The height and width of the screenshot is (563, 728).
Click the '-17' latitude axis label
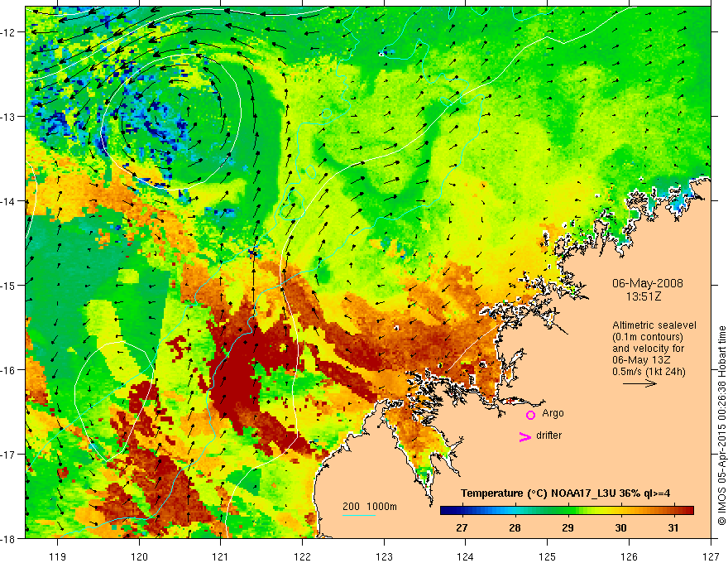(x=8, y=454)
